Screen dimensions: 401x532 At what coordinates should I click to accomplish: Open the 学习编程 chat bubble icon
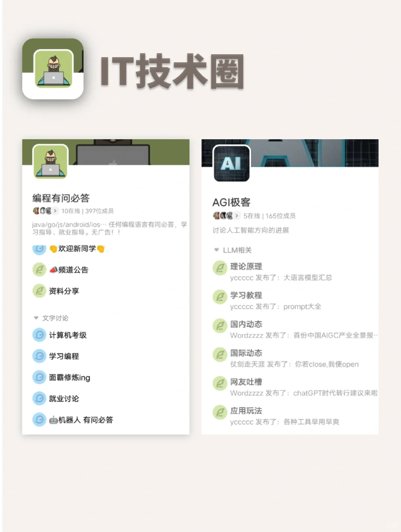pyautogui.click(x=39, y=356)
